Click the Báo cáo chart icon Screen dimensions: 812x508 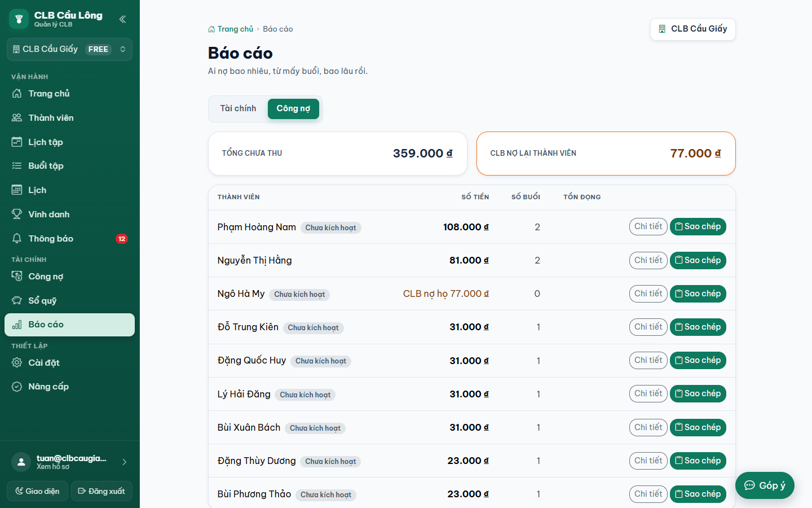(17, 325)
